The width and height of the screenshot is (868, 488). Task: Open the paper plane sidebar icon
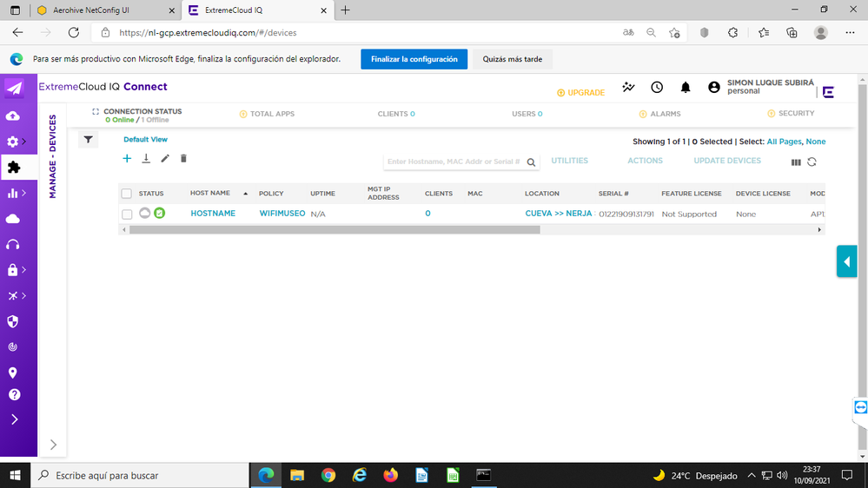[x=14, y=89]
